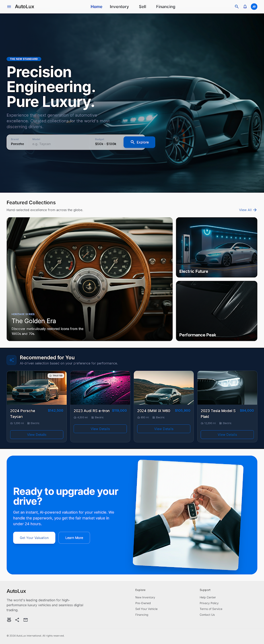
Task: Click the BMW iX M60 car photo
Action: (x=164, y=388)
